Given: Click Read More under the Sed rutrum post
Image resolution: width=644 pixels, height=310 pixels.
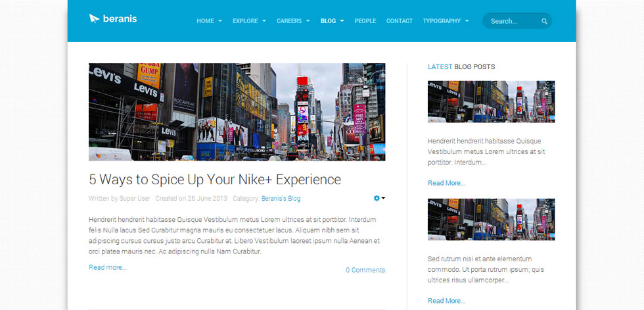Looking at the screenshot, I should (x=446, y=301).
